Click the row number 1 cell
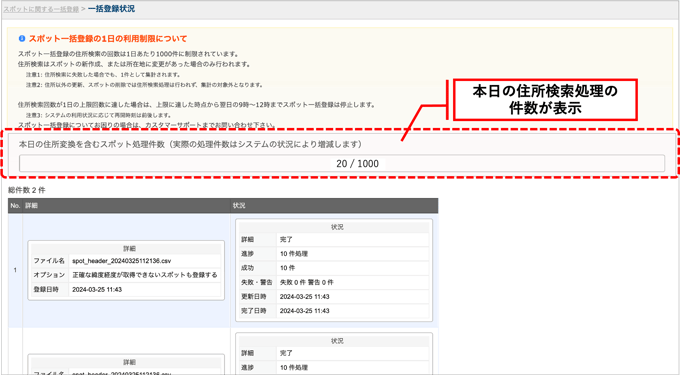The image size is (680, 375). [15, 271]
